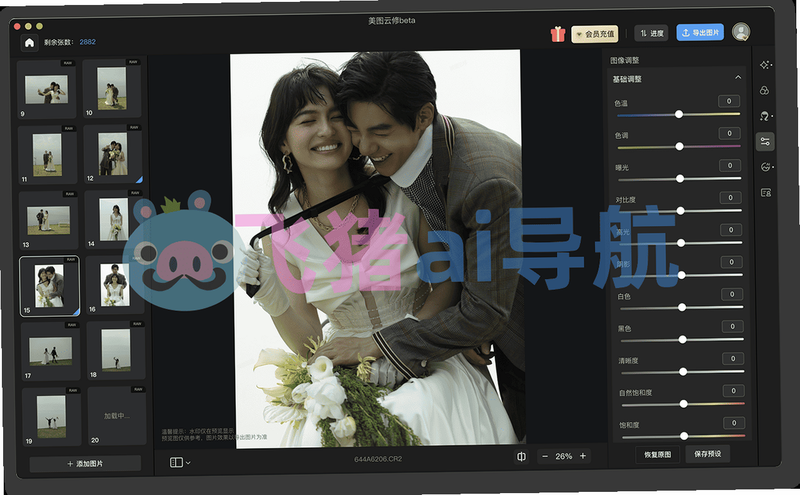Click the 恢复原图 restore original button

[658, 454]
